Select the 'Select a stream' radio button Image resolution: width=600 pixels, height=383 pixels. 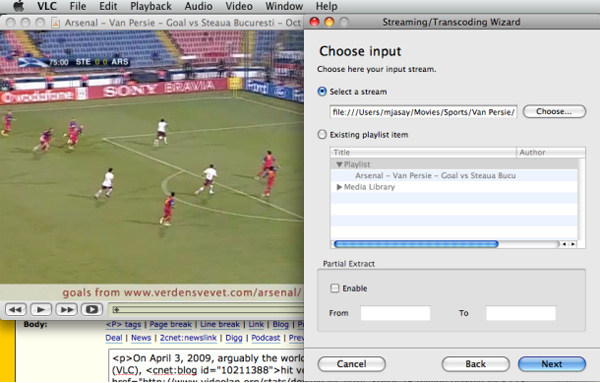(x=322, y=91)
